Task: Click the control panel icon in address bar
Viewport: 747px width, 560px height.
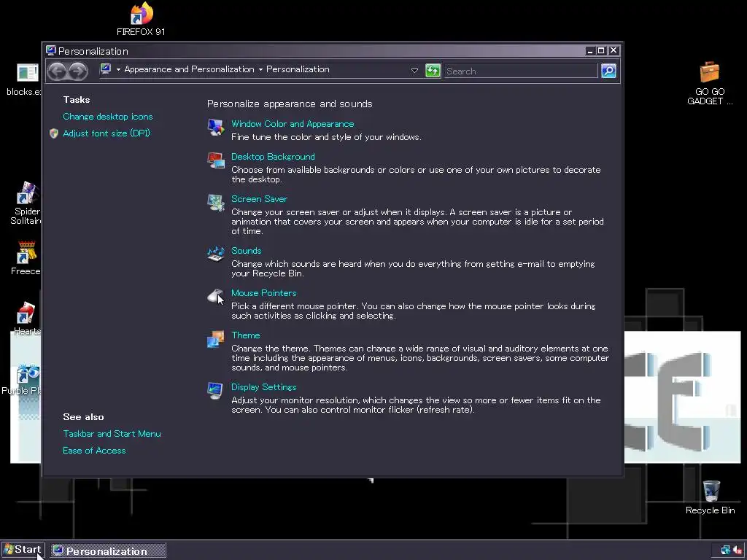Action: [x=106, y=69]
